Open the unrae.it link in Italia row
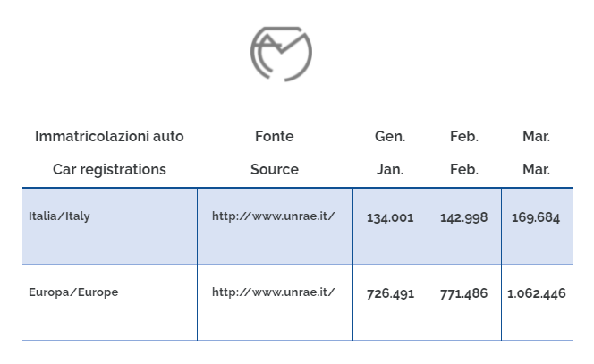This screenshot has width=594, height=364. tap(274, 216)
